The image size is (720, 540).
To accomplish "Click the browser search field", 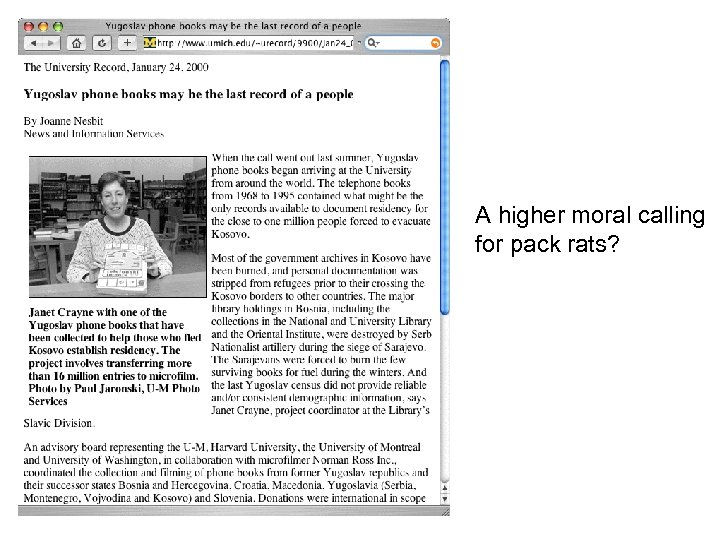I will pyautogui.click(x=404, y=43).
